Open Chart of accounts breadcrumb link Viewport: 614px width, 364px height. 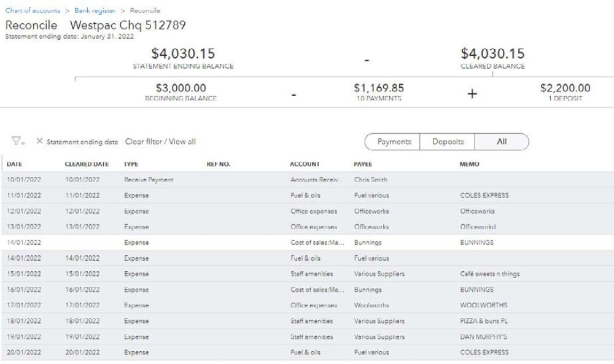pyautogui.click(x=33, y=10)
